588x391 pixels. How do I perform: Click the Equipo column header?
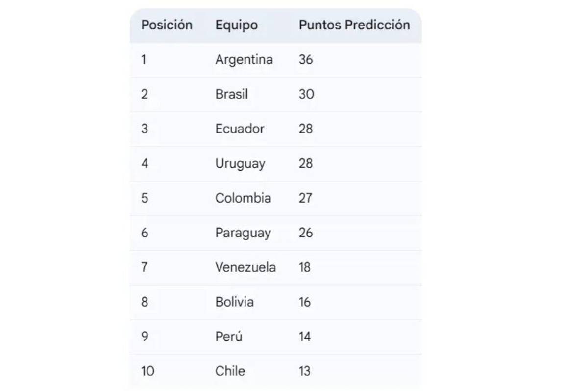(236, 25)
